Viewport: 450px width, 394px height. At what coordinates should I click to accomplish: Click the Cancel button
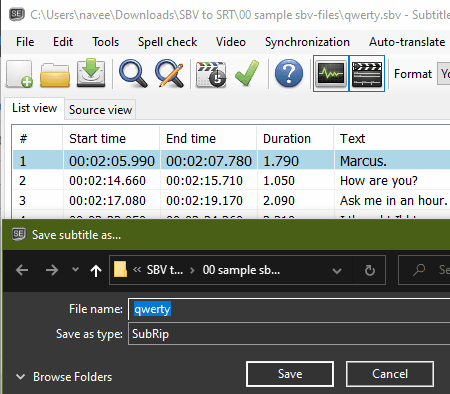(390, 374)
